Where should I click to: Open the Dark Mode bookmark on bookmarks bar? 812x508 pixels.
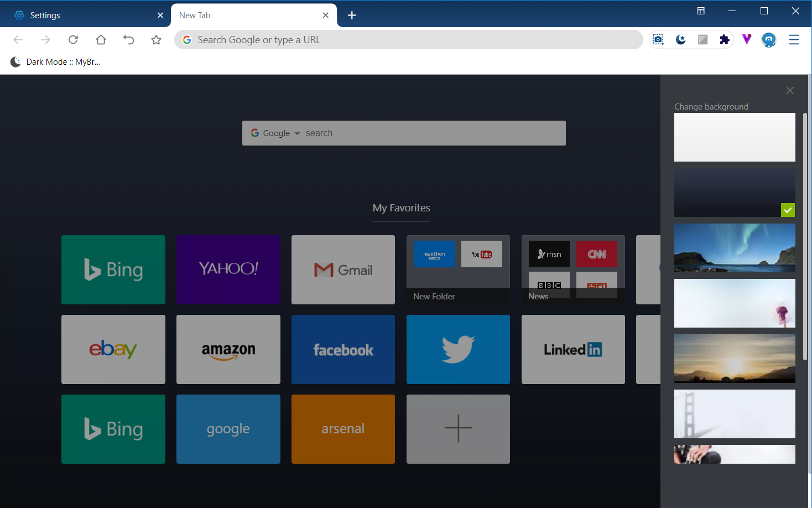coord(55,61)
